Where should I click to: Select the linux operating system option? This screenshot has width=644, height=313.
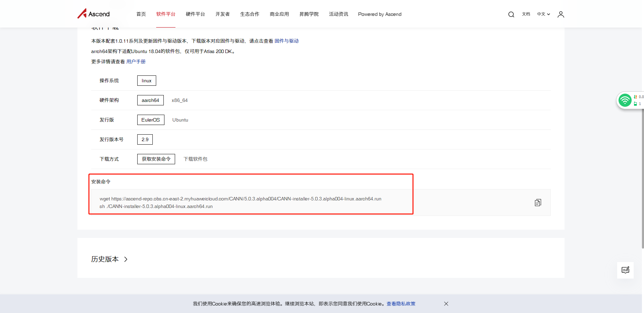(x=147, y=81)
